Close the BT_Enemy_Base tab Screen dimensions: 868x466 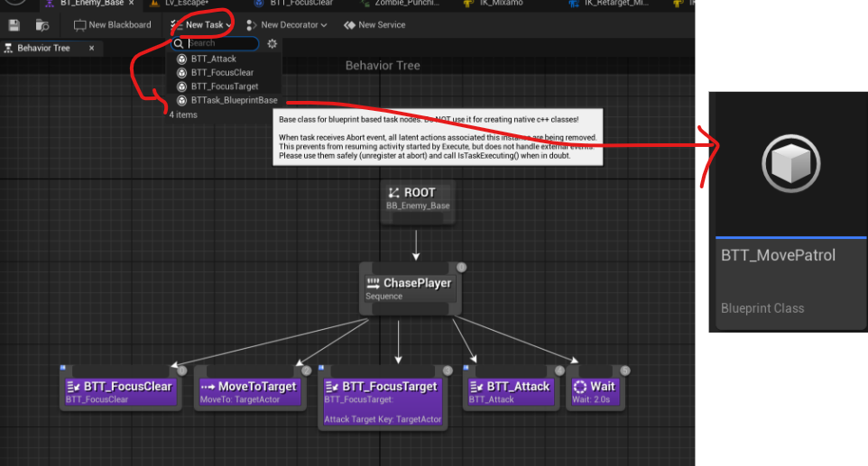click(x=131, y=3)
